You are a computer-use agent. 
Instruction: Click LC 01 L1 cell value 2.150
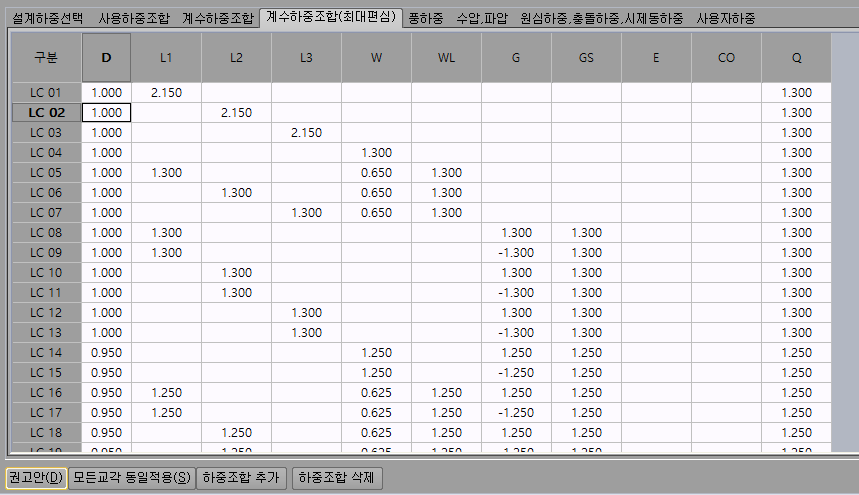pos(166,93)
